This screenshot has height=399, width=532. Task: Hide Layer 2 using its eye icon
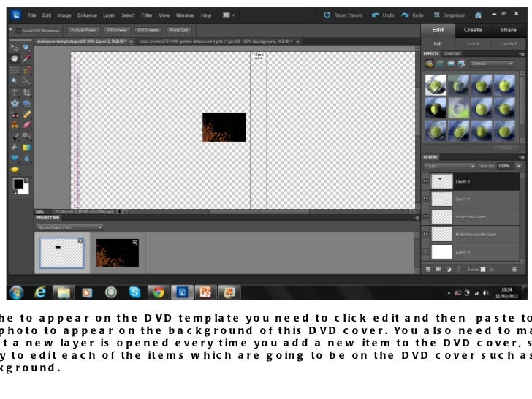(425, 181)
